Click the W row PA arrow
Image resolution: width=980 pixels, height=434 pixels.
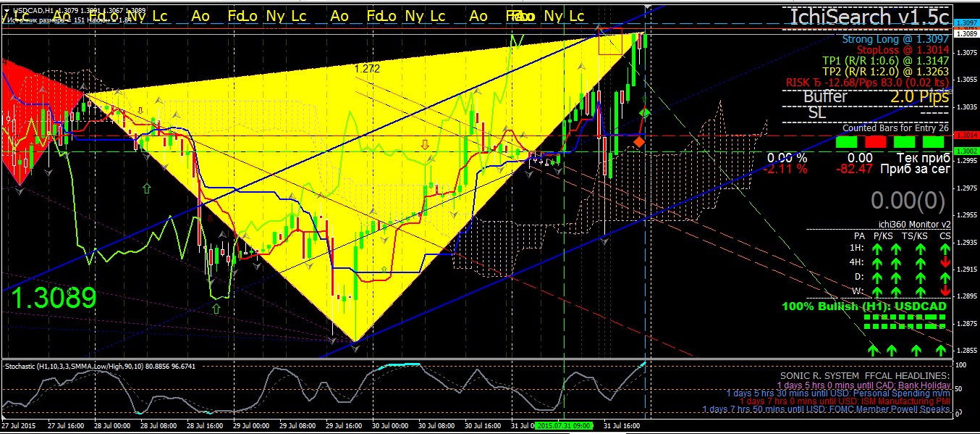coord(876,291)
